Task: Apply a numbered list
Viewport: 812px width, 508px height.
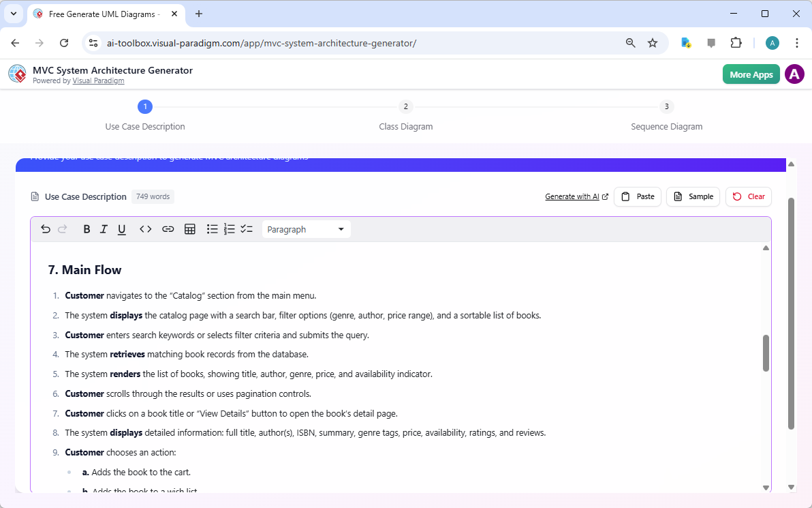Action: tap(229, 229)
